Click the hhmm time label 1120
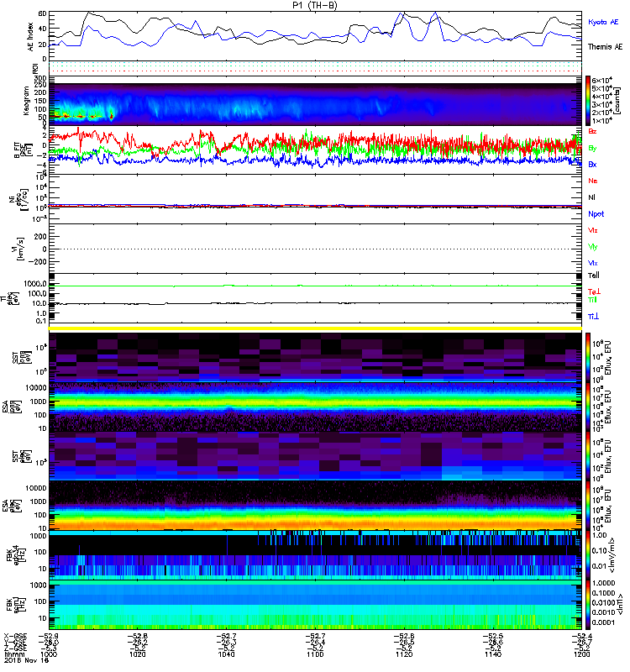 coord(404,654)
